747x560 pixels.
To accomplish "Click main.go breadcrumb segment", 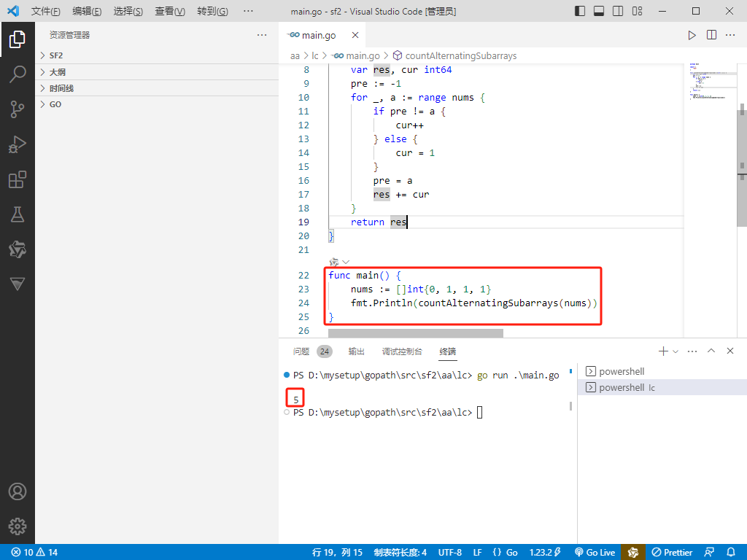I will pos(357,55).
